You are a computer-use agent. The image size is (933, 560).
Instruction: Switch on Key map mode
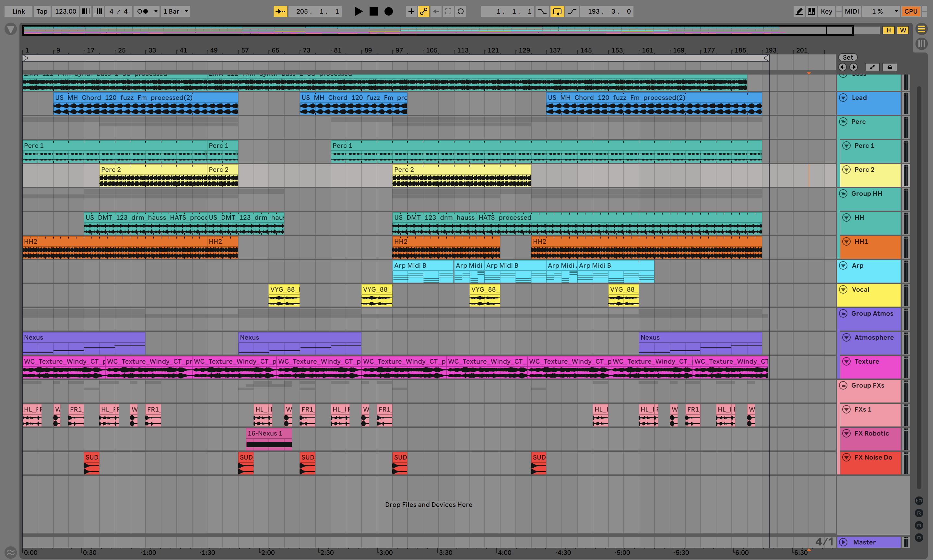[826, 11]
